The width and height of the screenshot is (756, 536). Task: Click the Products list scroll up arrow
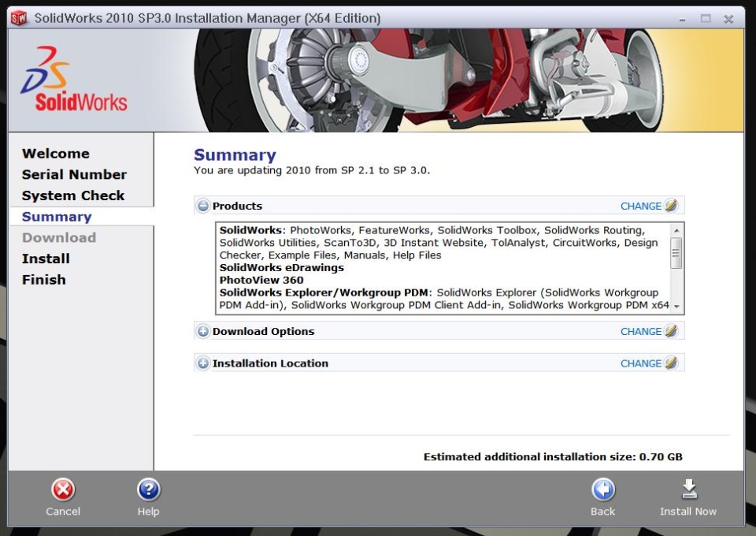click(x=676, y=230)
